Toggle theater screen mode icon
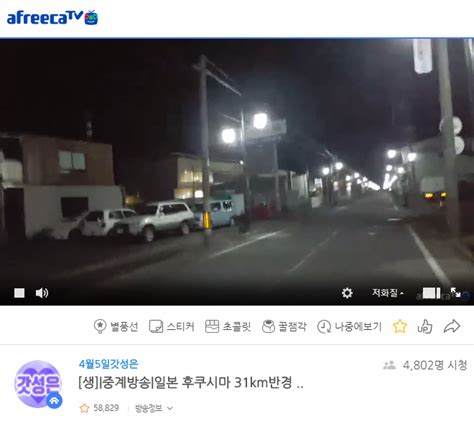The image size is (474, 421). 432,293
